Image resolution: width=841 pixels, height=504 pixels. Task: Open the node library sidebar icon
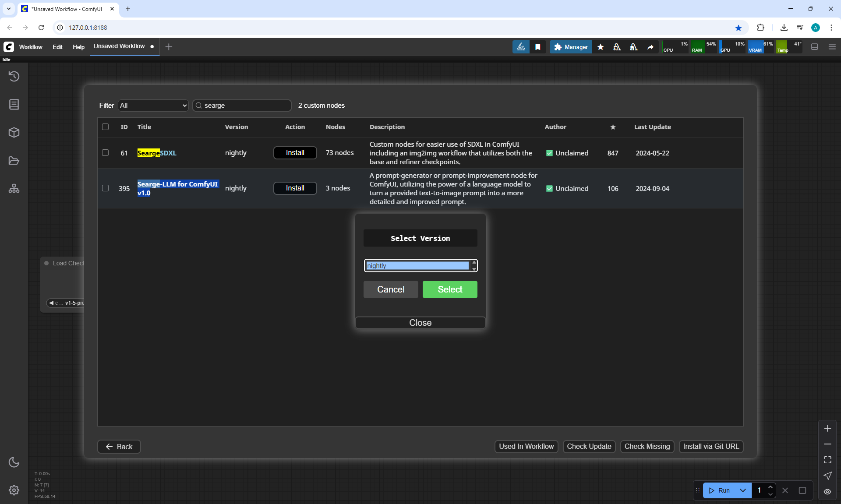(x=14, y=104)
